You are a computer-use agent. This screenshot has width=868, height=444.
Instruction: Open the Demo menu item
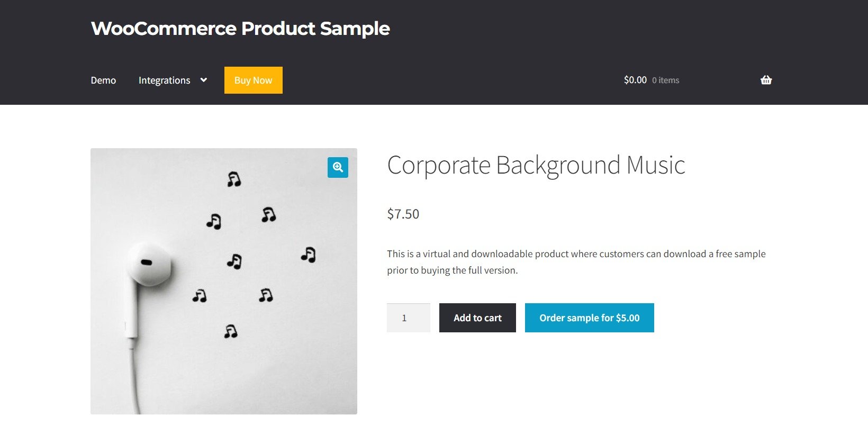tap(103, 80)
